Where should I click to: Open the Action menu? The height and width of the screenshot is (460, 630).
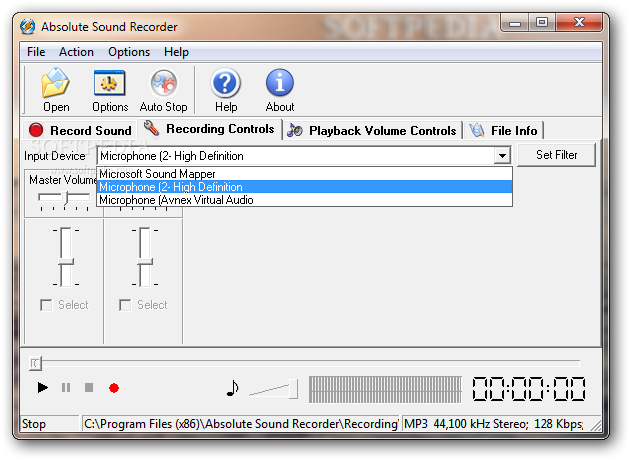click(76, 52)
